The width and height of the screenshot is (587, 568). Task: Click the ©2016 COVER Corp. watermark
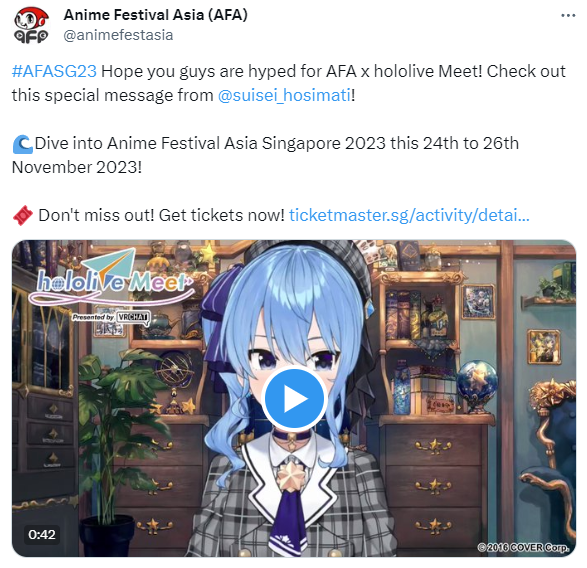coord(523,547)
